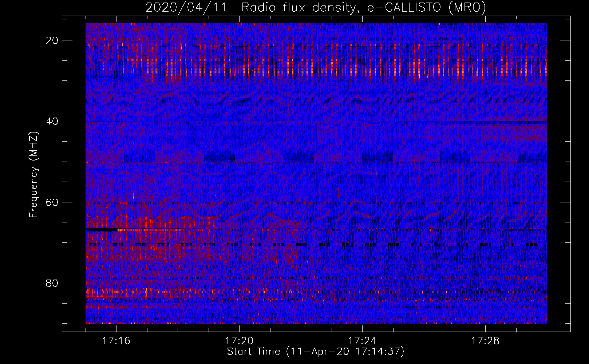Click the '17:28' time axis label

pyautogui.click(x=485, y=341)
